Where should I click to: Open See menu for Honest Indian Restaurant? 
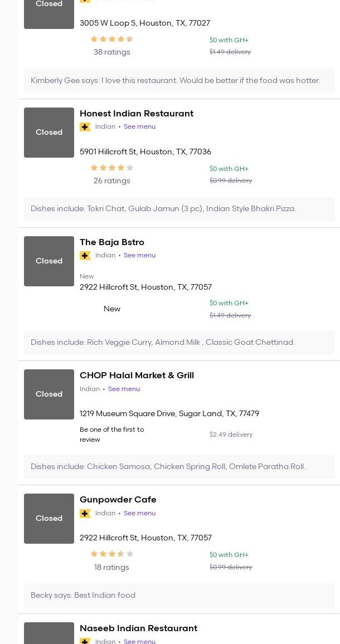click(139, 127)
